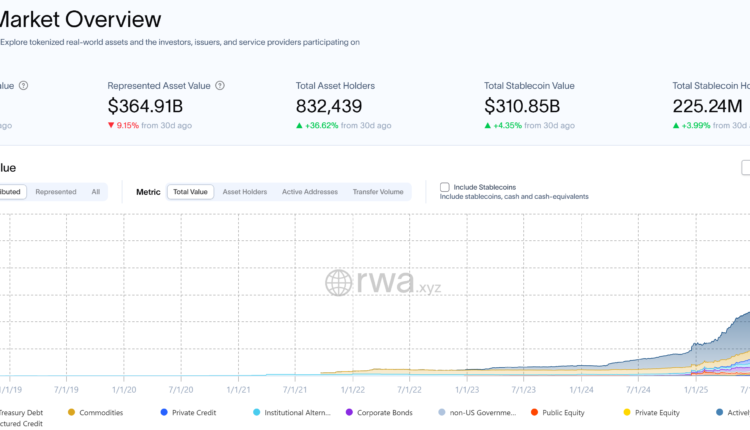This screenshot has height=430, width=750.
Task: Switch metric to Transfer Volume
Action: click(378, 191)
